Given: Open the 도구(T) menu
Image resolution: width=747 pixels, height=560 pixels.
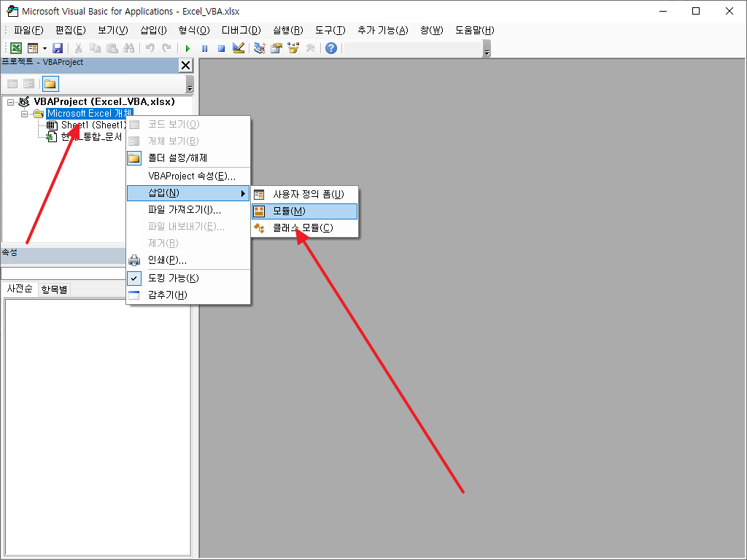Looking at the screenshot, I should pyautogui.click(x=330, y=31).
